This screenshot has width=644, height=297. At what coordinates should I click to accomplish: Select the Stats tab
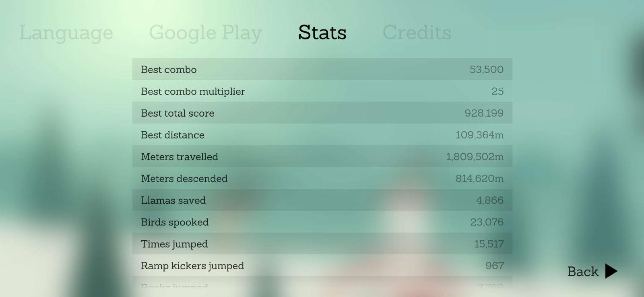[x=322, y=33]
